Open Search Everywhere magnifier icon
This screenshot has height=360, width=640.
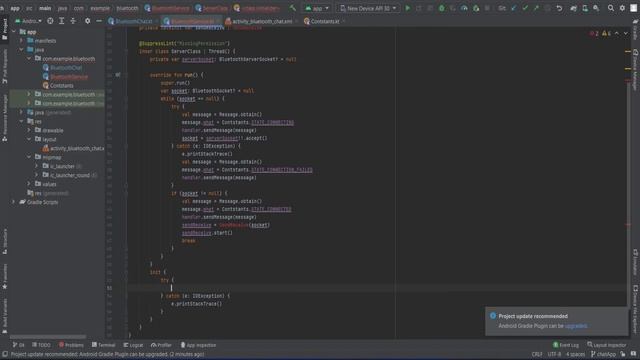[611, 8]
